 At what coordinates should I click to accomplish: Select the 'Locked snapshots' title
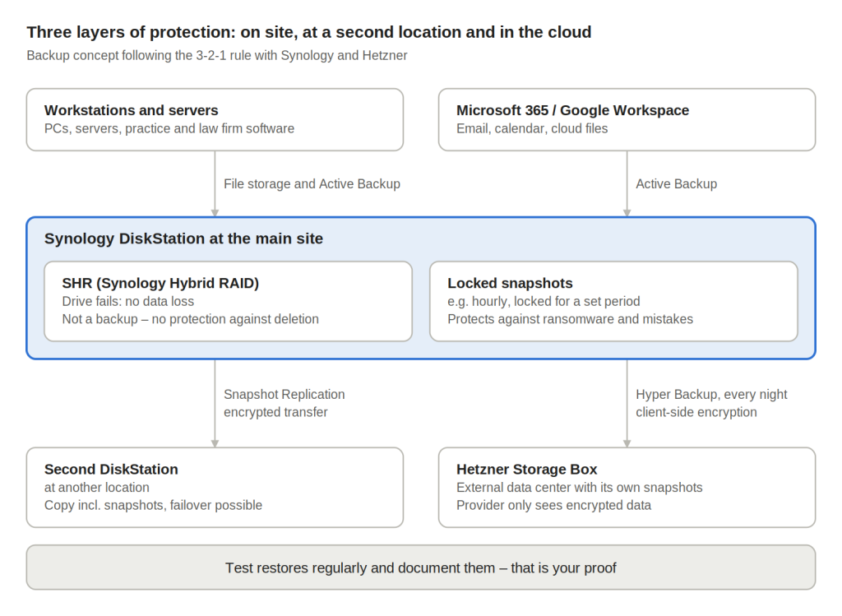(x=510, y=283)
